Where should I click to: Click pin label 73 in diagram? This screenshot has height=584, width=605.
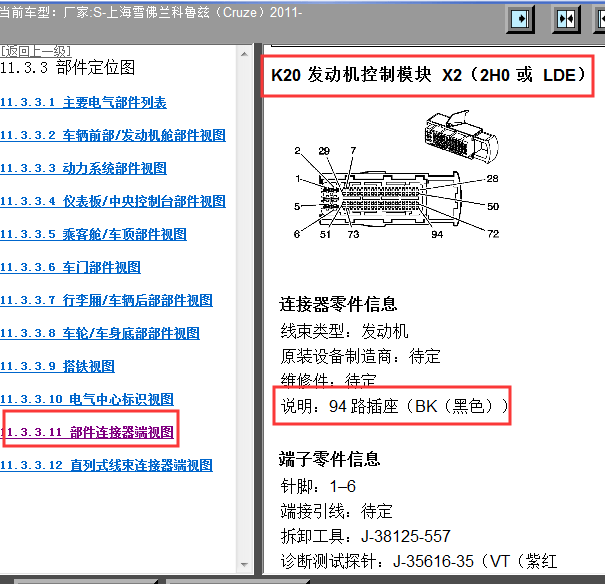[353, 234]
